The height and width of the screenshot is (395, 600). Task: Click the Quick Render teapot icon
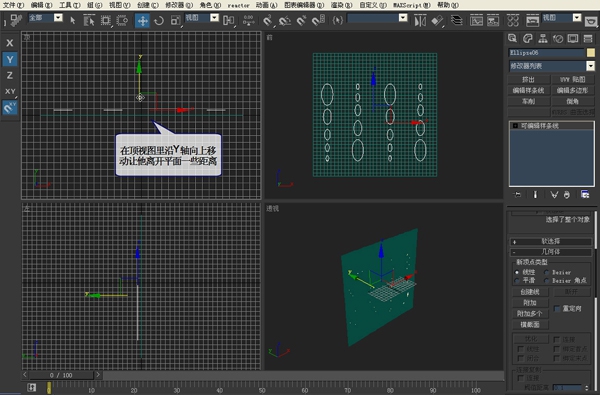click(592, 21)
